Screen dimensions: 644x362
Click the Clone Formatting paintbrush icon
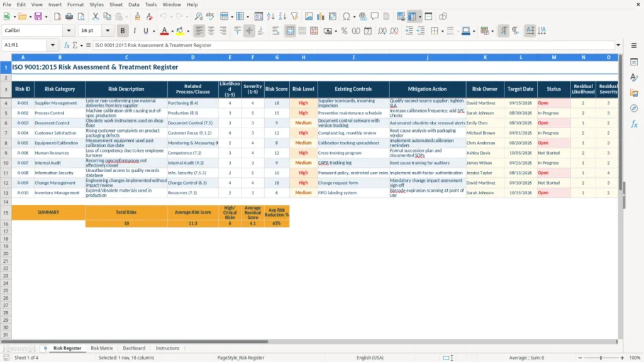click(138, 16)
